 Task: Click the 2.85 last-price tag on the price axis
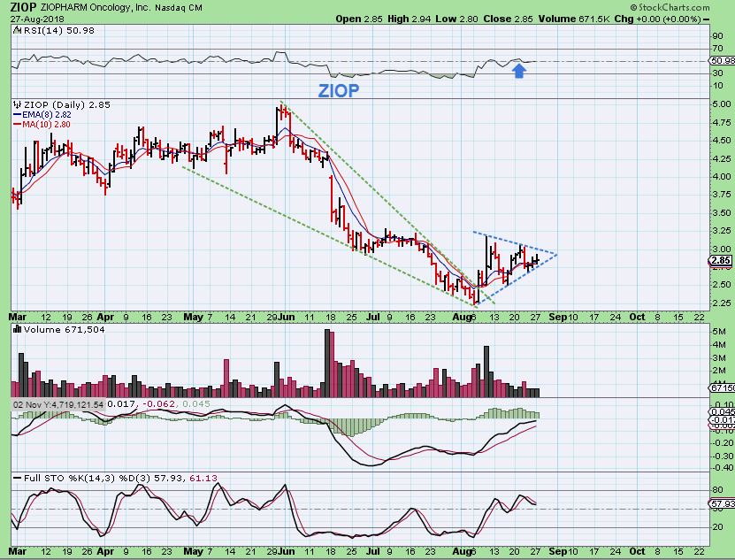coord(721,261)
